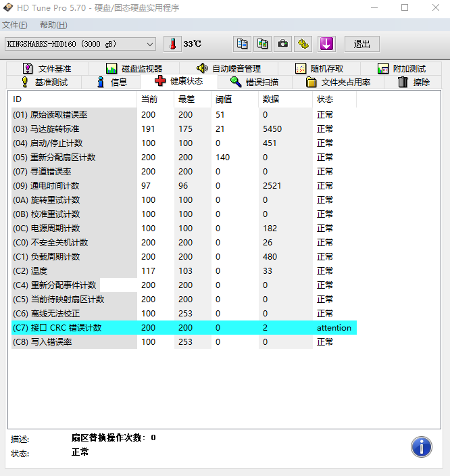Switch to the 基准测试 tab
Image resolution: width=450 pixels, height=476 pixels.
(x=44, y=82)
